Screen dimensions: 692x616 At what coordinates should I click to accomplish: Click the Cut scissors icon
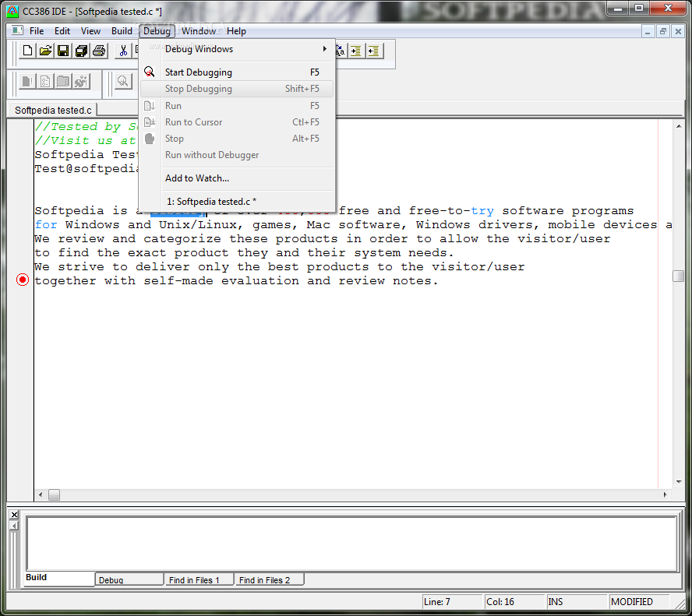[x=123, y=51]
